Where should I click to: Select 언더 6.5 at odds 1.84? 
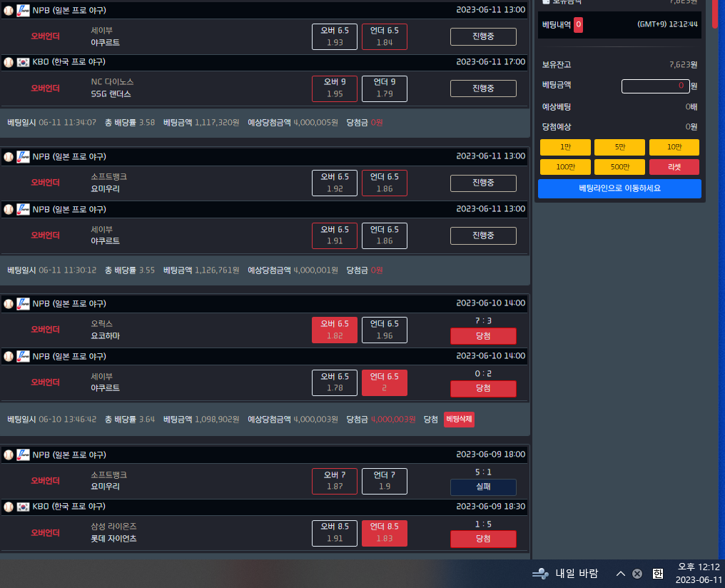pos(384,36)
